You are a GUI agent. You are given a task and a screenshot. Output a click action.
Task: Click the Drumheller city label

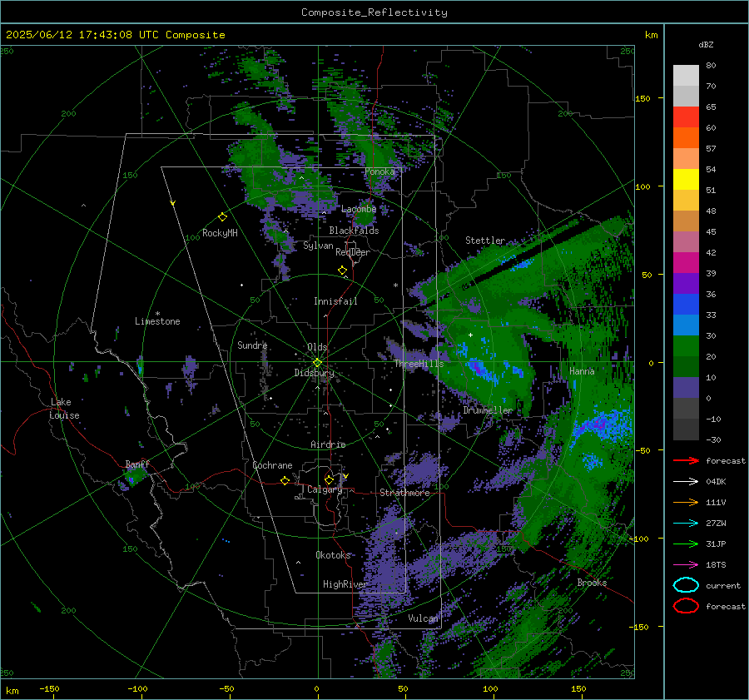488,410
